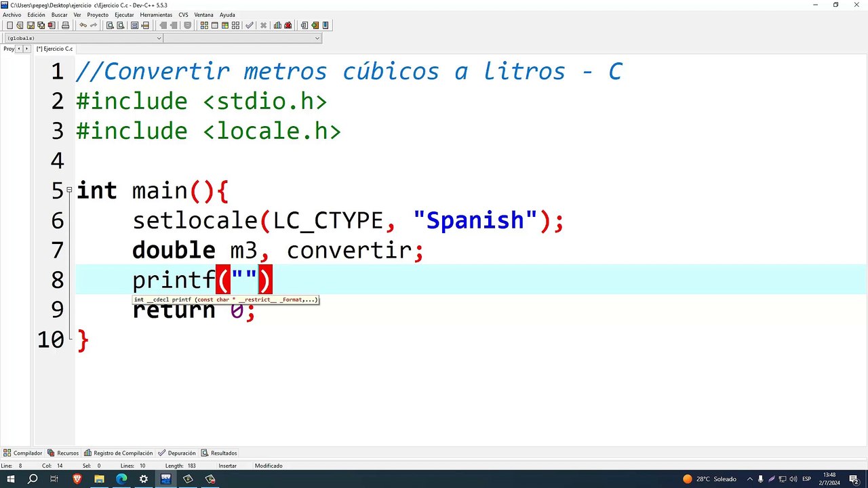Open the taskbar clock showing 13:48
Image resolution: width=868 pixels, height=488 pixels.
click(x=829, y=479)
